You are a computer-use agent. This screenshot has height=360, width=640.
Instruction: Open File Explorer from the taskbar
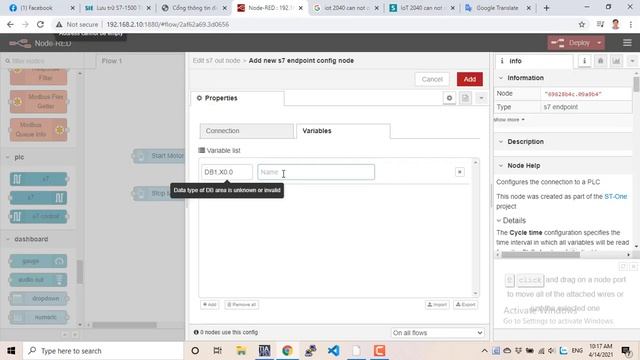point(241,351)
